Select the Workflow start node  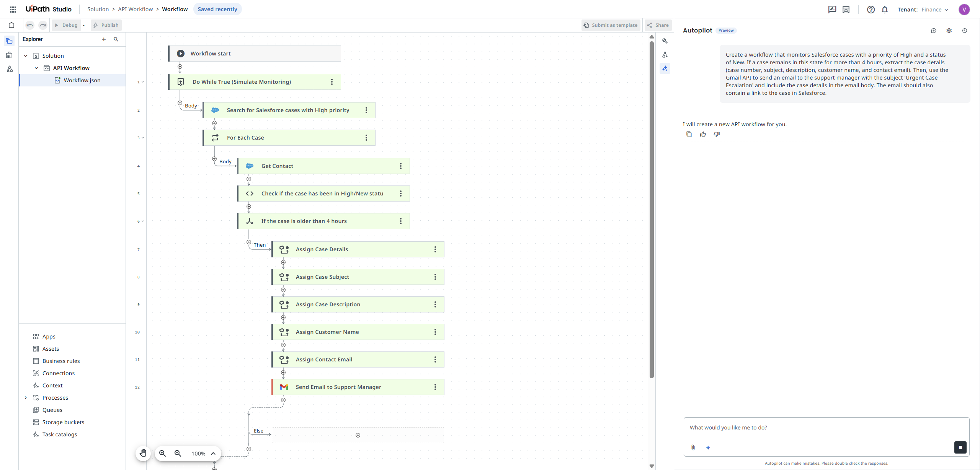click(255, 54)
